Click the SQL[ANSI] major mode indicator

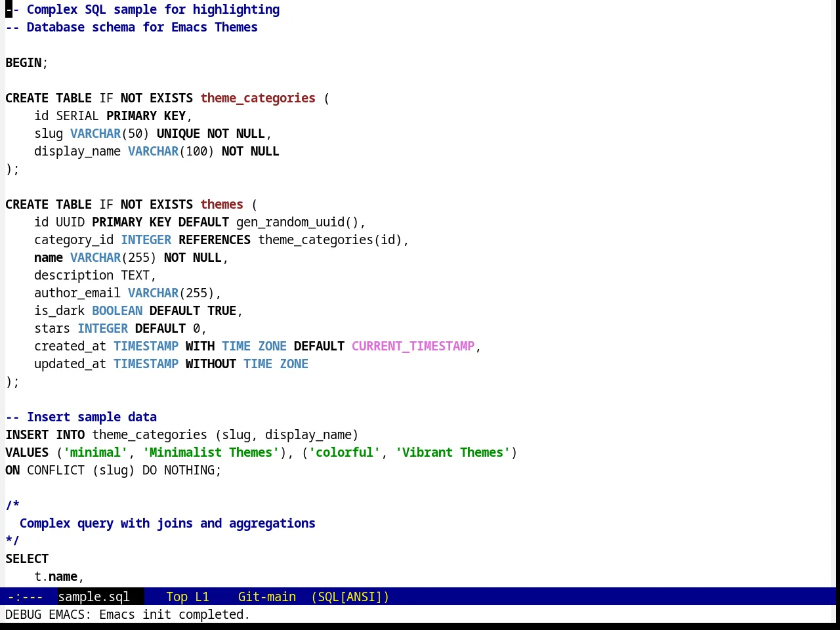coord(350,597)
